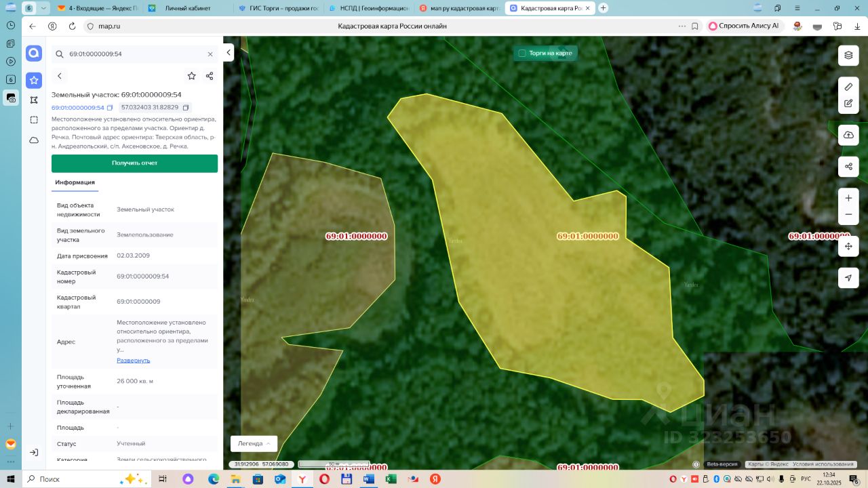Screen dimensions: 868x488
Task: Click the cloud upload map button
Action: [848, 135]
